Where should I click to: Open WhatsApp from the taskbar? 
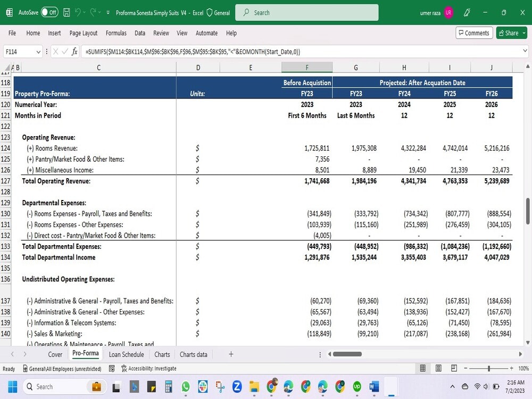tap(186, 387)
